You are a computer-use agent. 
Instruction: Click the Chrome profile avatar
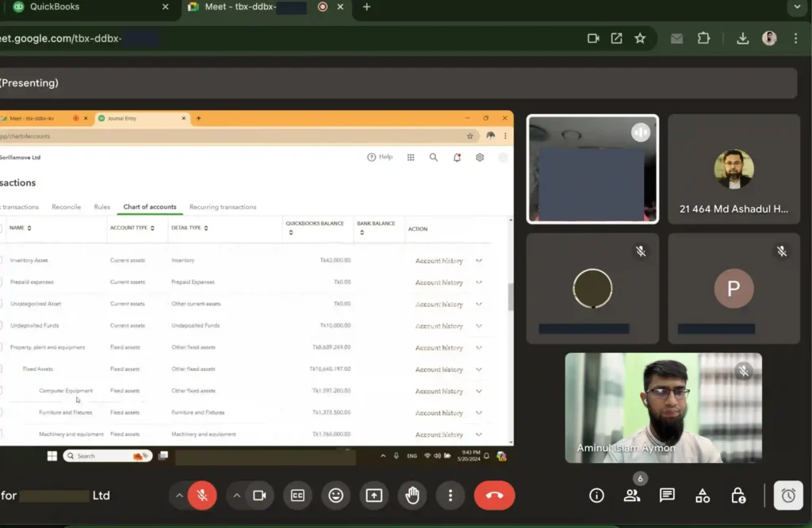(x=769, y=38)
